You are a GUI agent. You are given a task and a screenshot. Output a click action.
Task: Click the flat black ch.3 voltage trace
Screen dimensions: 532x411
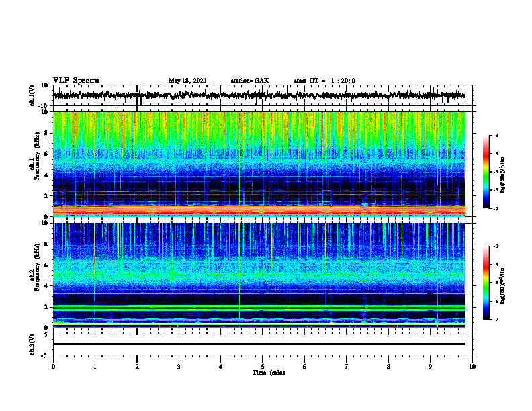pyautogui.click(x=259, y=344)
